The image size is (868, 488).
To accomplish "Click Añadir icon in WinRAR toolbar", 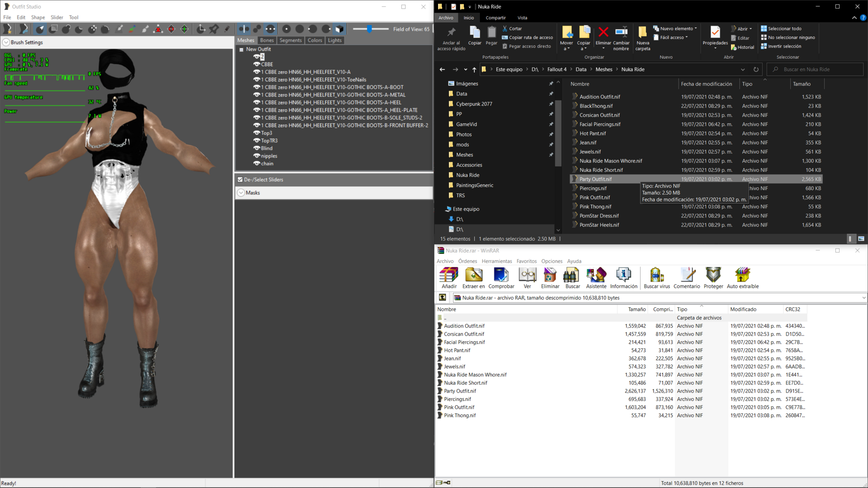I will click(x=449, y=278).
